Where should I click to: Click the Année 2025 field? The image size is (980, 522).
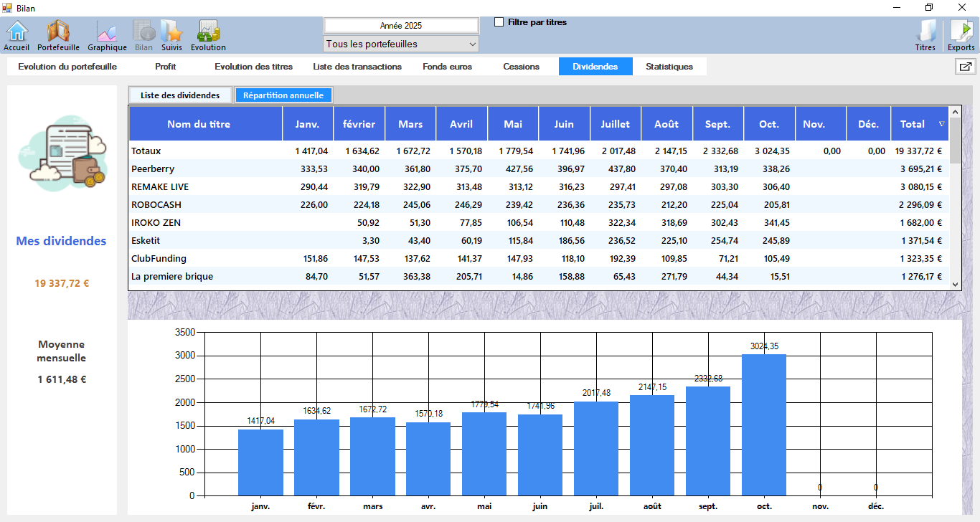click(401, 26)
